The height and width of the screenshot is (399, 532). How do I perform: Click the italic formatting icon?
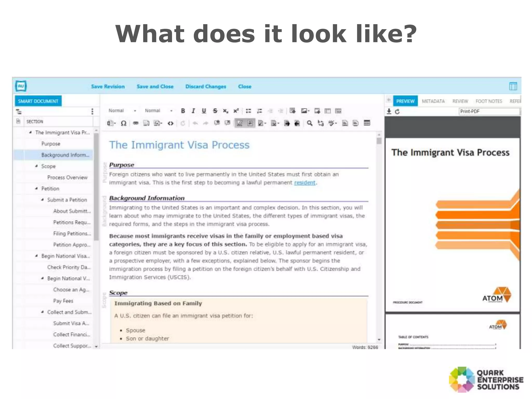tap(193, 111)
